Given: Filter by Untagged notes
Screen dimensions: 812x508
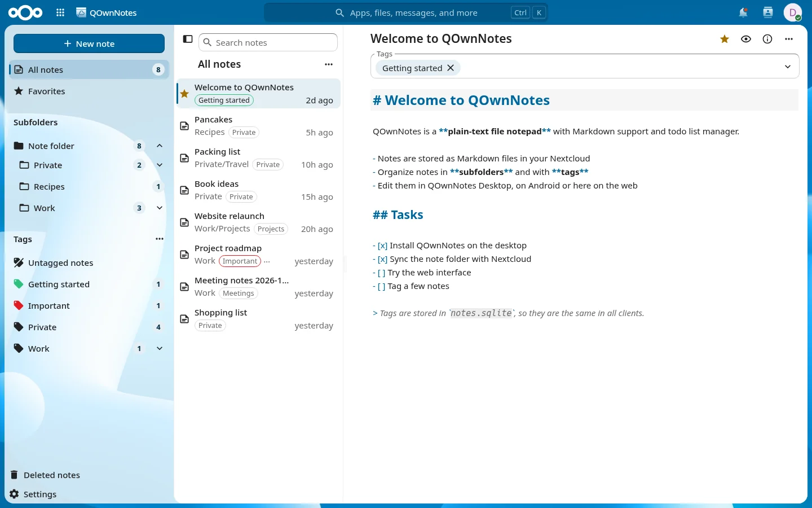Looking at the screenshot, I should (89, 262).
